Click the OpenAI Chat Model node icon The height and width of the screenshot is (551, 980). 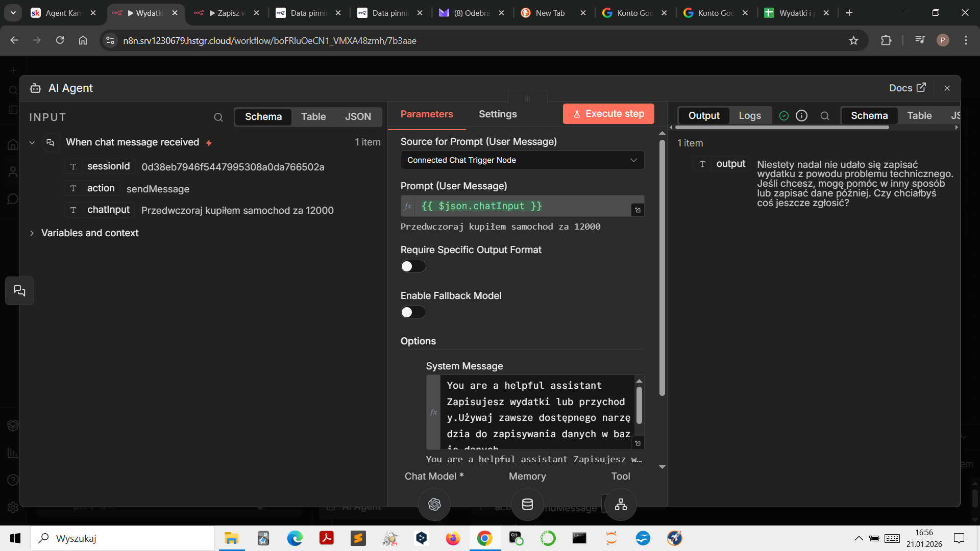pyautogui.click(x=434, y=504)
